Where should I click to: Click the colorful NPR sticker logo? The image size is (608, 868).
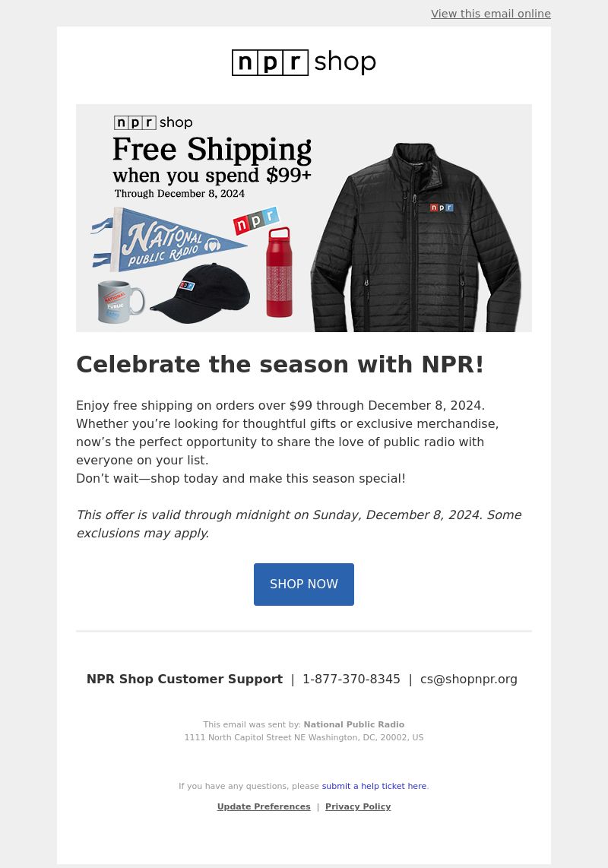pyautogui.click(x=256, y=221)
